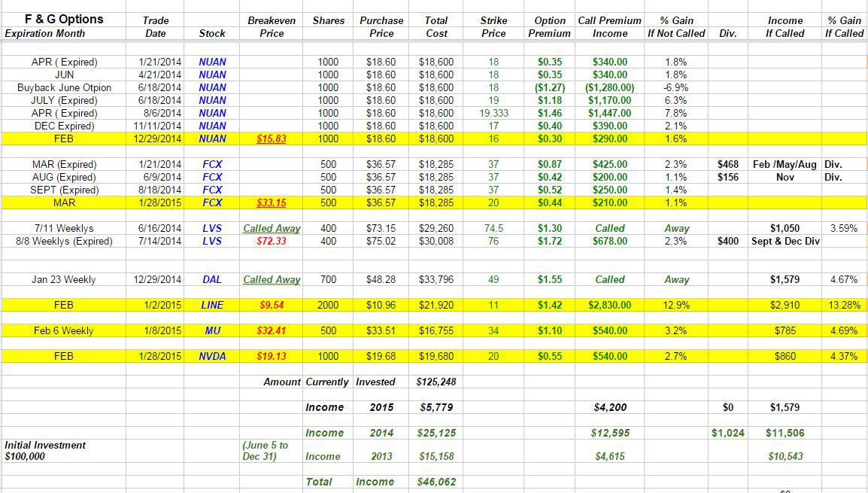Select the ($1,280.00) call premium cell
The width and height of the screenshot is (868, 493).
tap(609, 87)
